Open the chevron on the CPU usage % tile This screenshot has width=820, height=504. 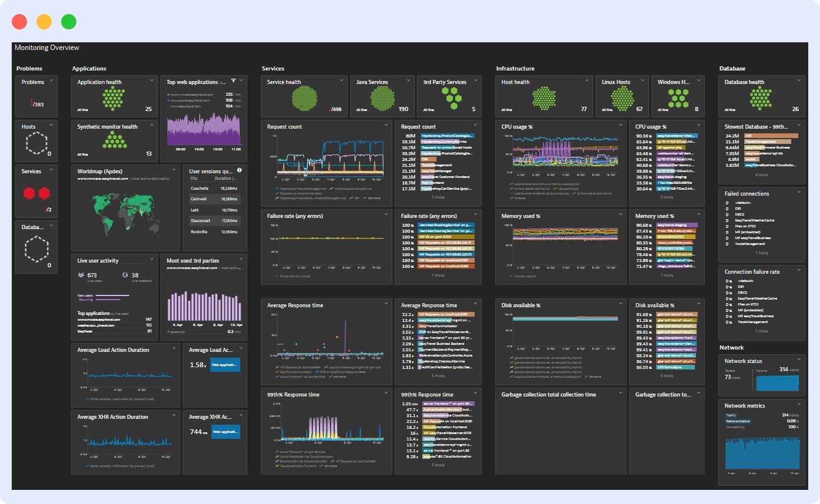coord(620,126)
